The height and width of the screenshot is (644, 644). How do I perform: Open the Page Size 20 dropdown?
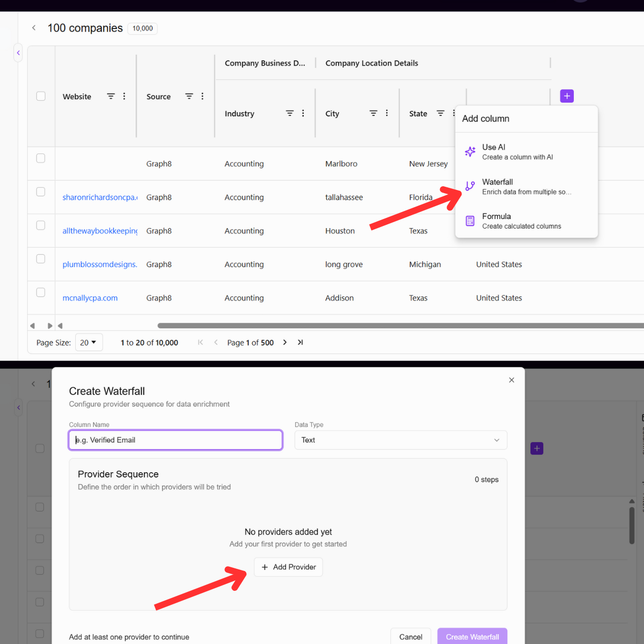click(x=89, y=342)
